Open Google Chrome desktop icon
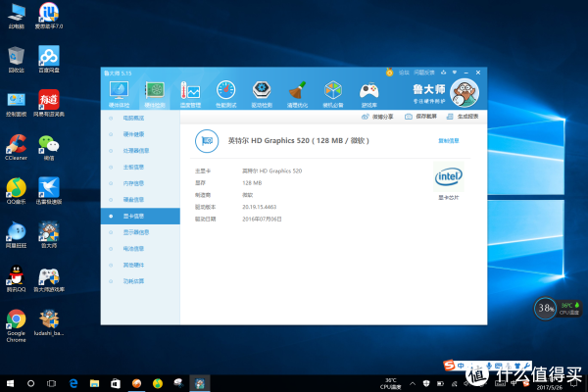The image size is (588, 392). point(16,326)
